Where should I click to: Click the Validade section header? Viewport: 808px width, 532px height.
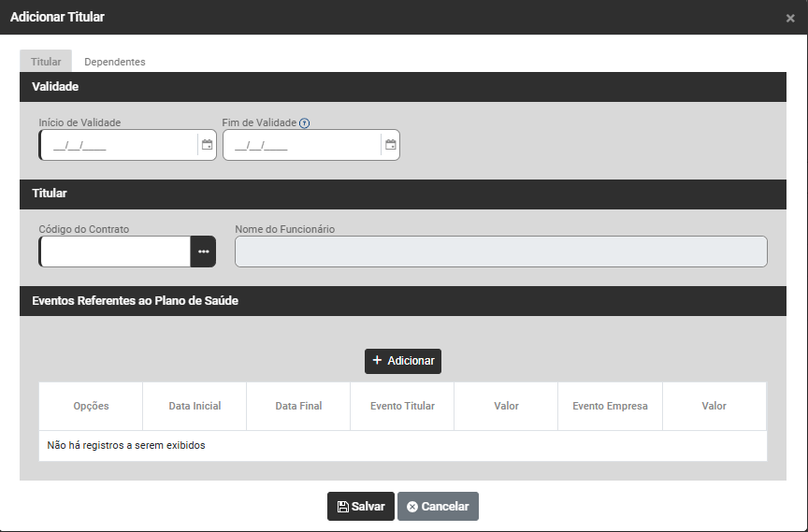click(403, 87)
